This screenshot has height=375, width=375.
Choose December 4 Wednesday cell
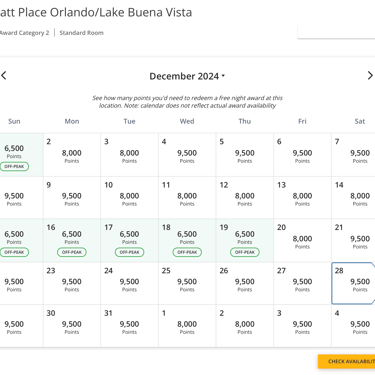pos(187,155)
